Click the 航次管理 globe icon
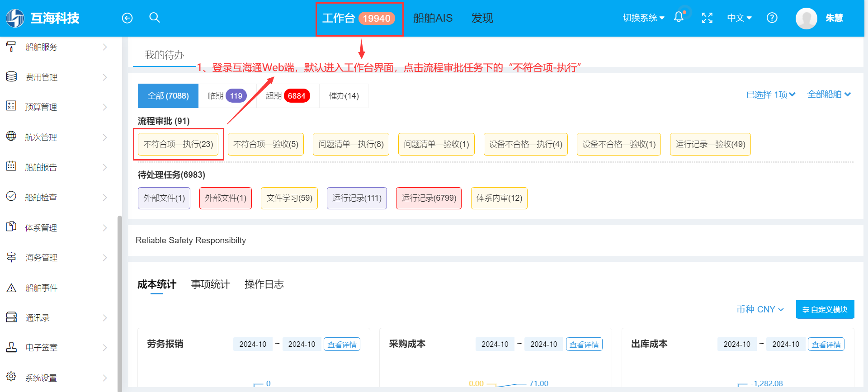This screenshot has width=868, height=392. [x=11, y=136]
